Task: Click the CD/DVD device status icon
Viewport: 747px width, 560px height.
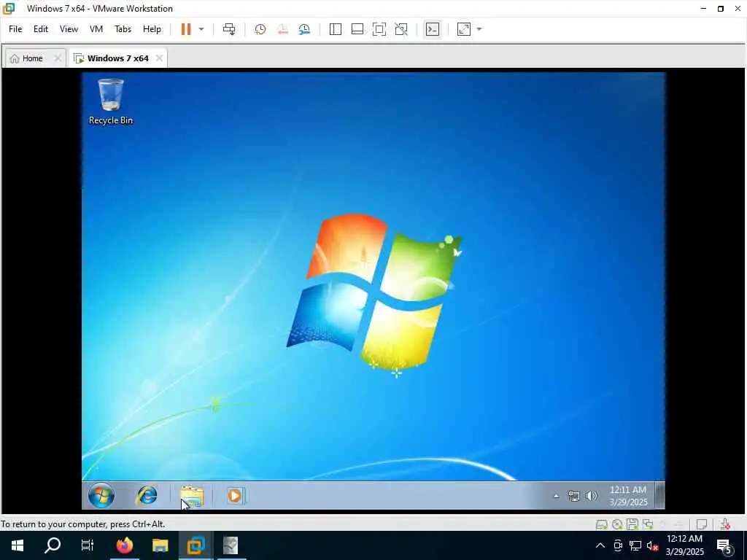Action: pos(617,524)
